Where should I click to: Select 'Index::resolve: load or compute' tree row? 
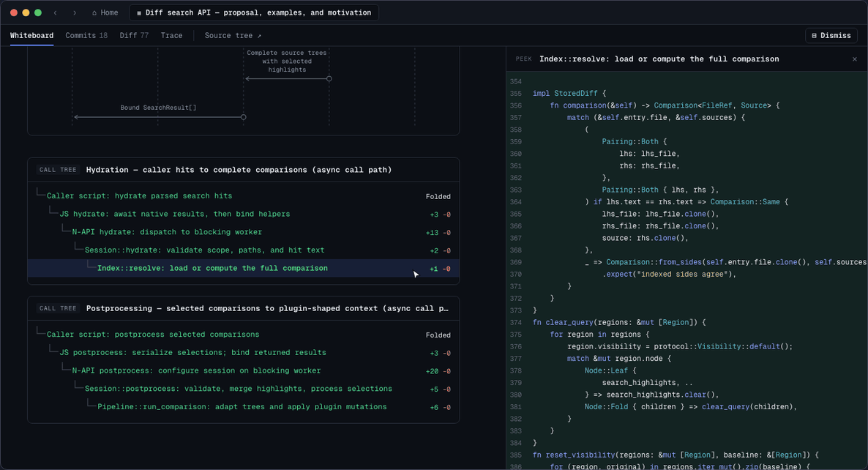point(244,269)
